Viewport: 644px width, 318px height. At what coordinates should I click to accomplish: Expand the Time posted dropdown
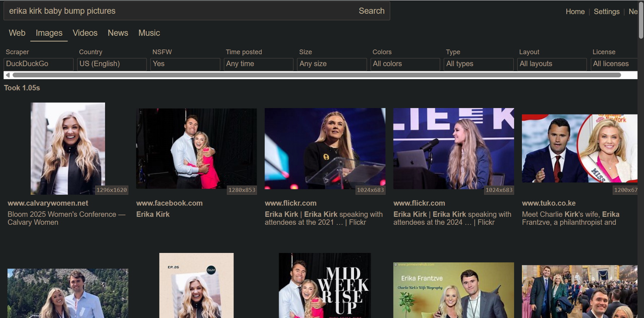pos(258,64)
